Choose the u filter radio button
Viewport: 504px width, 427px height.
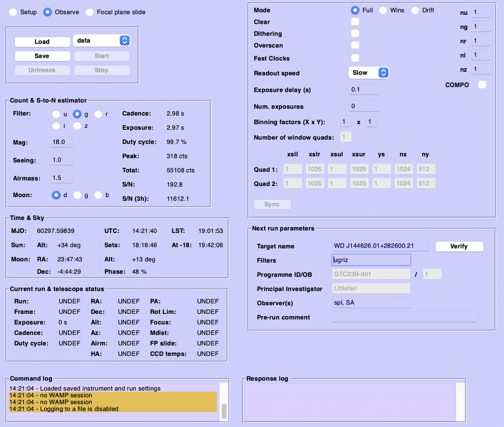tap(56, 114)
